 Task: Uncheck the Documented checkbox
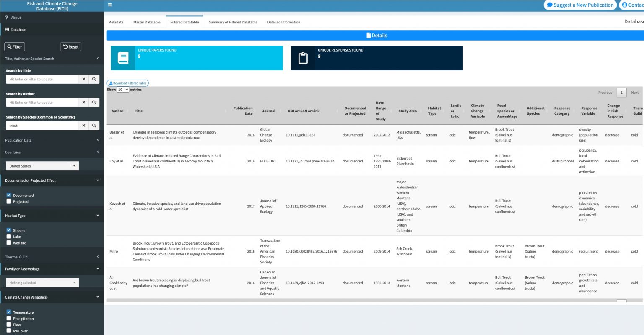[x=9, y=195]
